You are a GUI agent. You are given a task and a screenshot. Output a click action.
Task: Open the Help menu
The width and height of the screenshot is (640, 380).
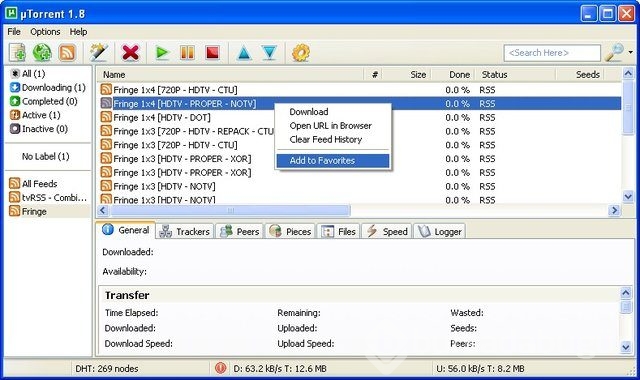(x=78, y=32)
